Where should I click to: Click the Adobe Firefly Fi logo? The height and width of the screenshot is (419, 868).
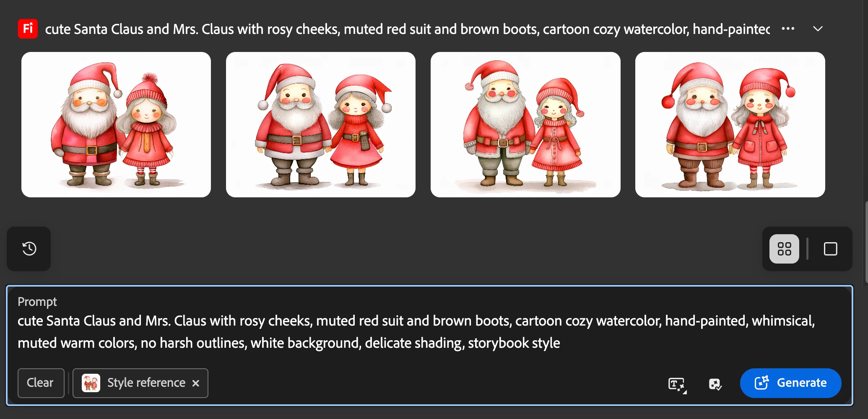coord(28,29)
